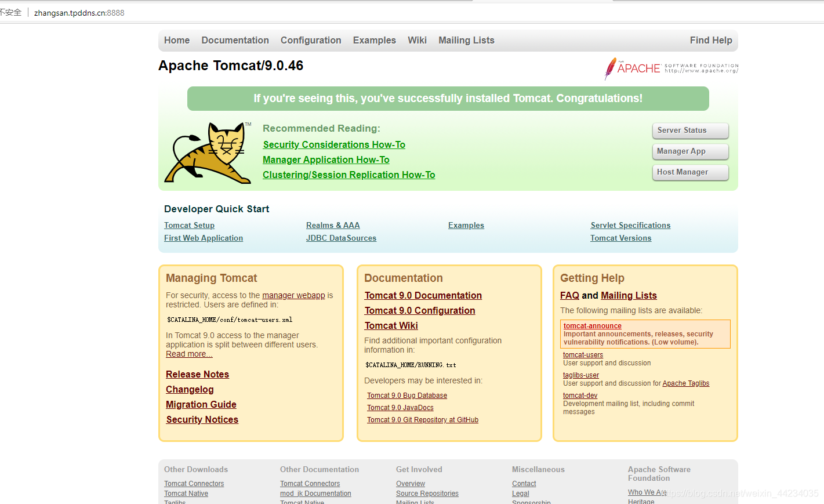Follow the manager webapp link
This screenshot has width=824, height=504.
click(x=293, y=295)
